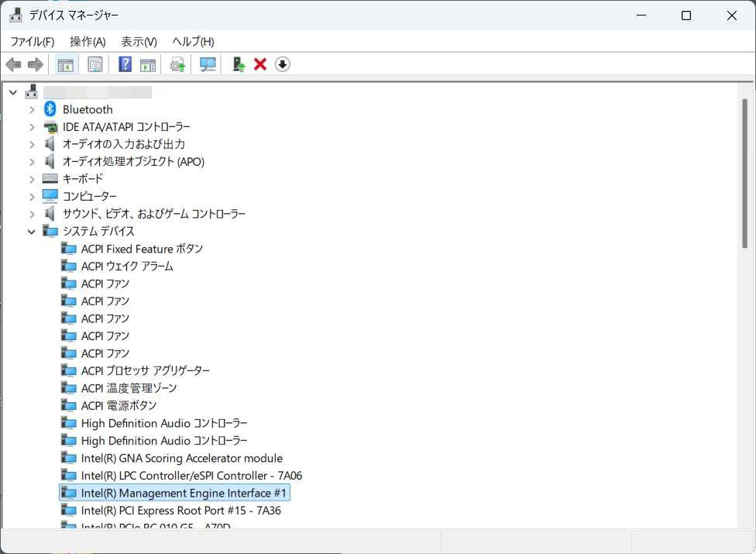
Task: Open the ヘルプ(H) menu
Action: click(x=194, y=42)
